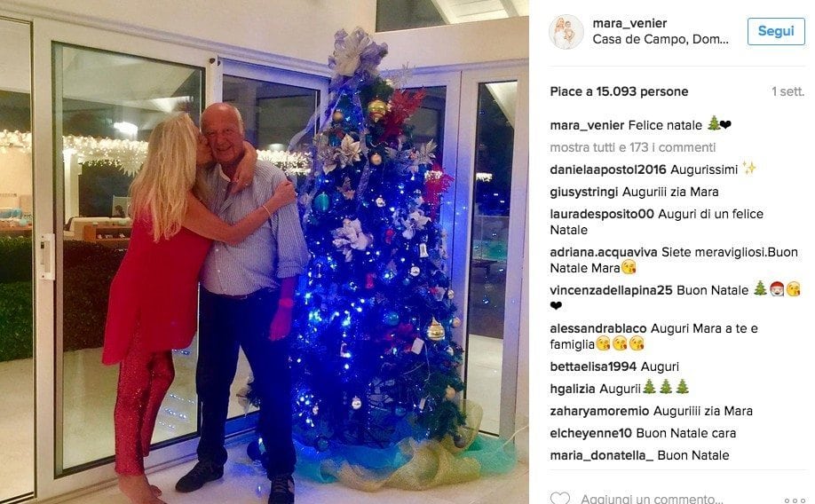
Task: Visit lauradesposito00 profile
Action: point(602,214)
